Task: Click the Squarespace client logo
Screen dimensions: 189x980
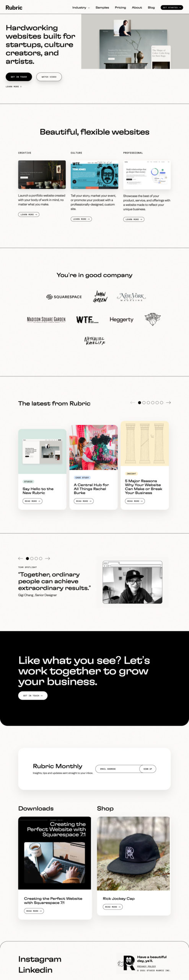Action: (x=64, y=297)
